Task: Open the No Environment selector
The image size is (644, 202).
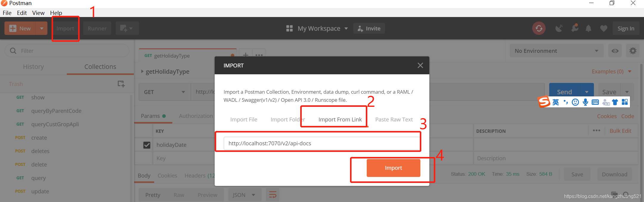Action: click(557, 51)
